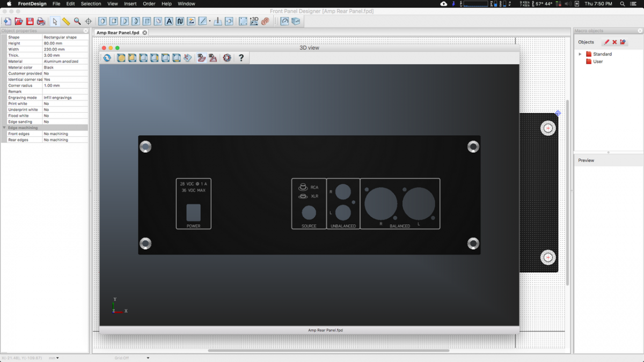Change Front edges value No machining
The image size is (644, 362).
coord(65,134)
